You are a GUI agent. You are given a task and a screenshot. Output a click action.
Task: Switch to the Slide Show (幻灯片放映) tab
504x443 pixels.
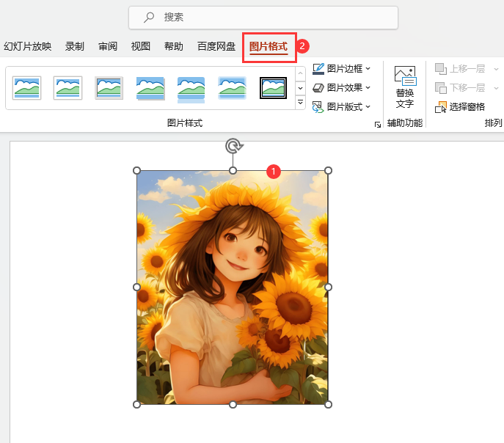pos(27,46)
